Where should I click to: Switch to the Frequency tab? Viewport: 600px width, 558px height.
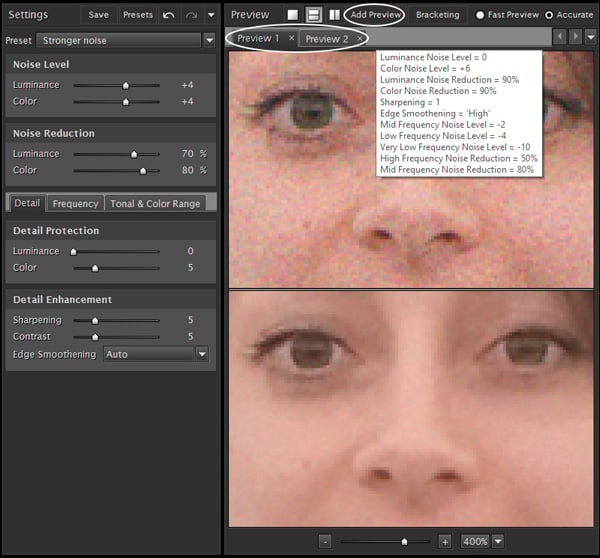[75, 204]
